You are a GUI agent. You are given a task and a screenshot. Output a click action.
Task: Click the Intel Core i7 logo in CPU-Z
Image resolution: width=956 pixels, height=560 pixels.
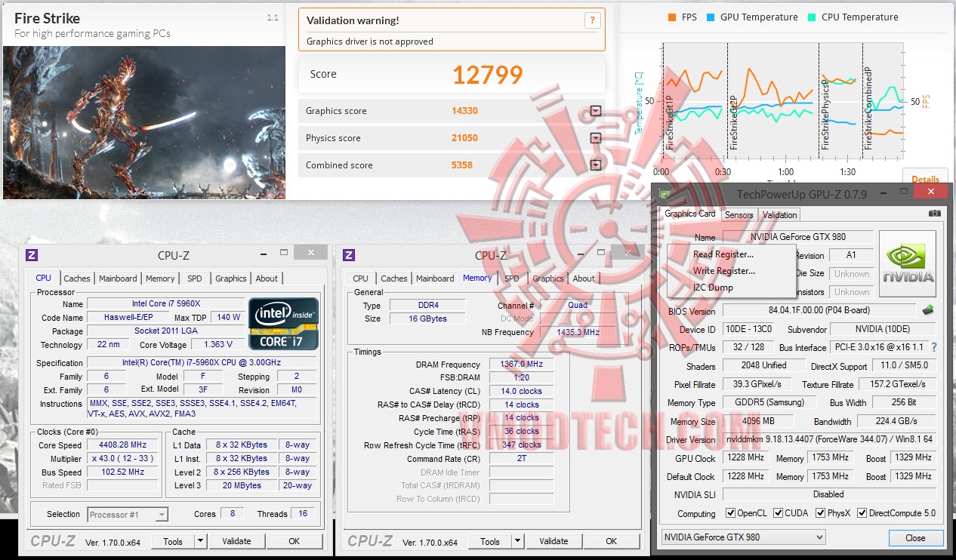tap(283, 324)
